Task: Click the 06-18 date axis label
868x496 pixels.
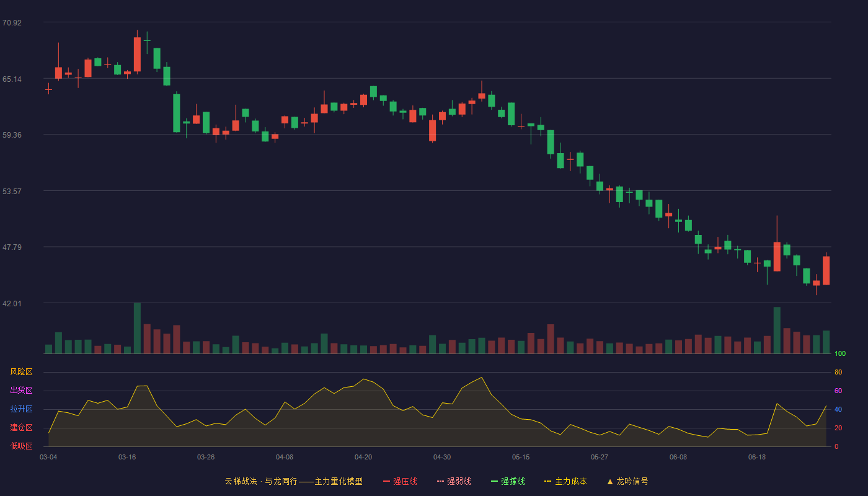Action: [757, 457]
